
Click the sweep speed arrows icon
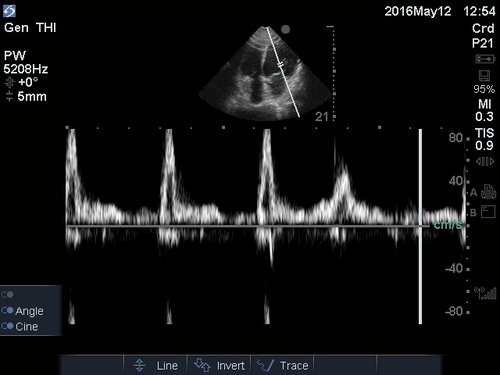485,162
